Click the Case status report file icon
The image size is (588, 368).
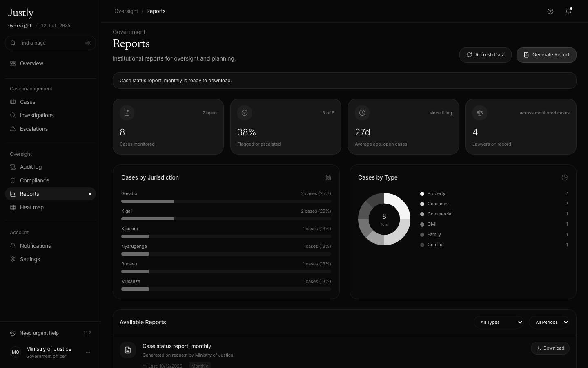pyautogui.click(x=128, y=350)
